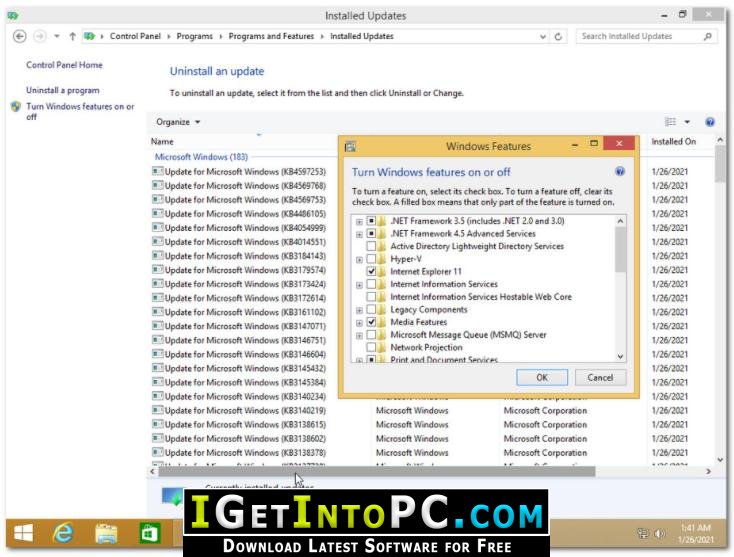This screenshot has height=557, width=734.
Task: Click OK in Windows Features dialog
Action: tap(542, 377)
